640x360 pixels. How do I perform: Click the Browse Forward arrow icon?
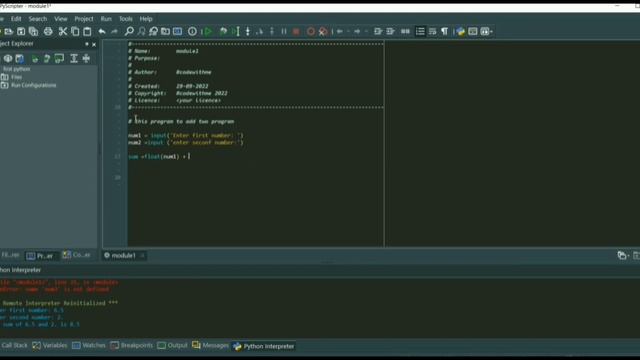point(357,31)
